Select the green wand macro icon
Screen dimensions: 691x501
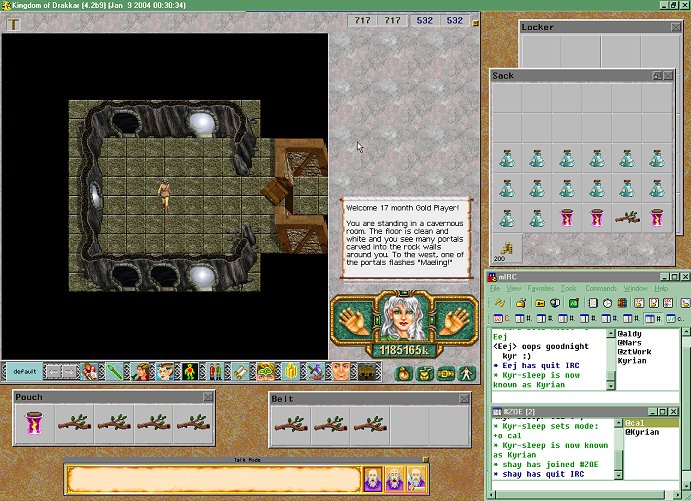(x=114, y=372)
